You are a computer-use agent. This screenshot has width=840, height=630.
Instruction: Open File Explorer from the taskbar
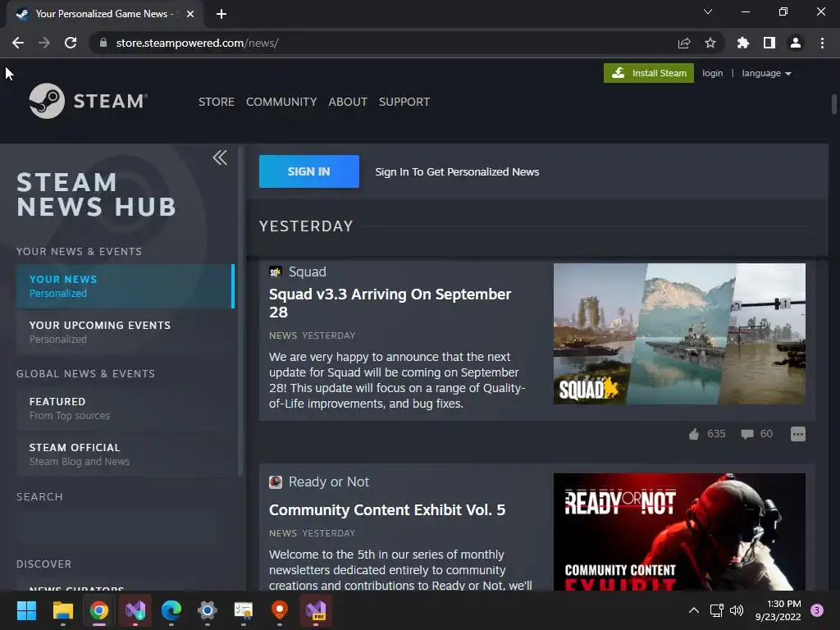62,610
